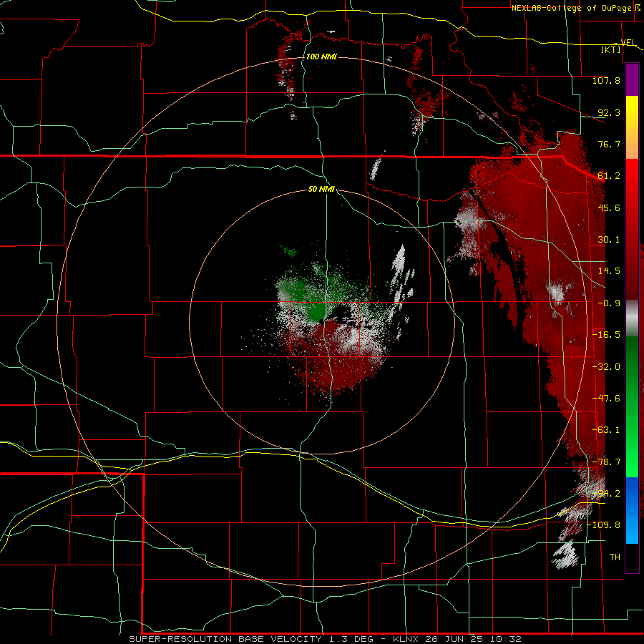Pick the light blue segment of the color bar
The height and width of the screenshot is (644, 644).
tap(632, 528)
